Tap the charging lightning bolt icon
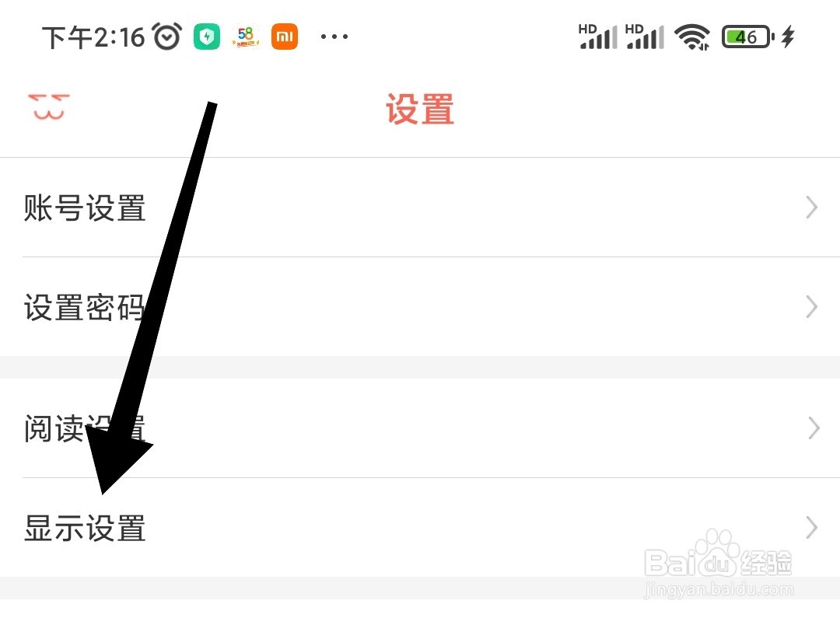The width and height of the screenshot is (840, 618). [x=787, y=37]
